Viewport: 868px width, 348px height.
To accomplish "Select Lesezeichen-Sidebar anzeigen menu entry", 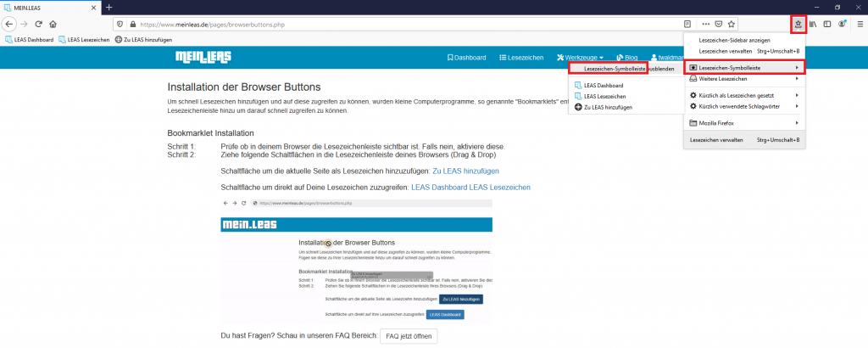I will point(734,40).
